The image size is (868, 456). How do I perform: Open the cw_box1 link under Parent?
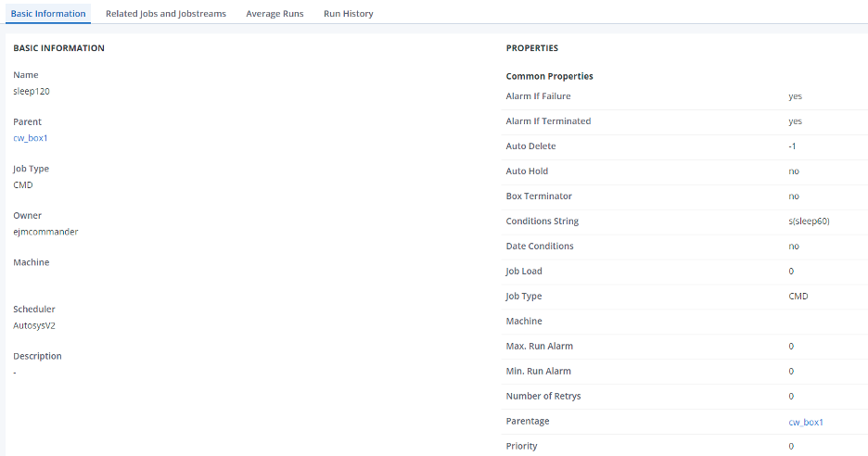[30, 138]
